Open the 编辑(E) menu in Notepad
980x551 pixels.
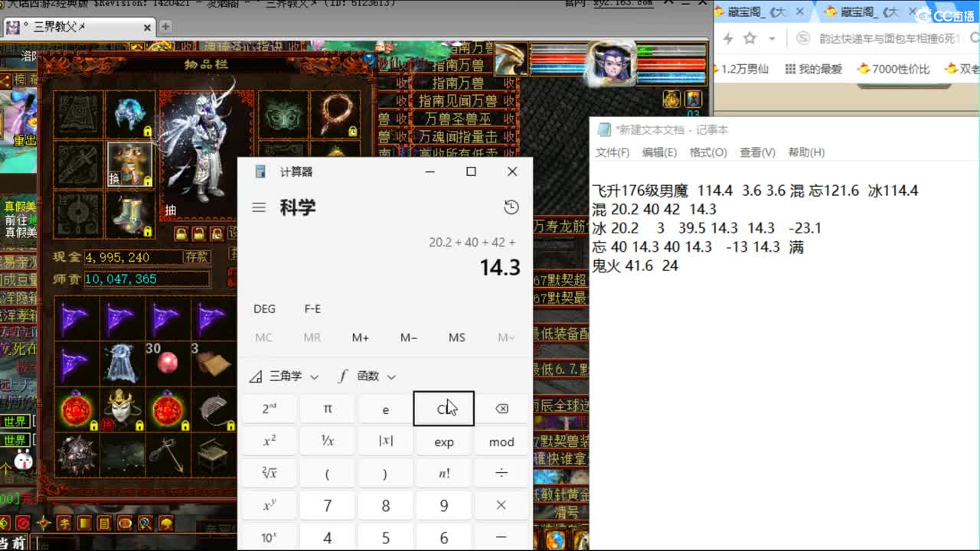tap(659, 152)
